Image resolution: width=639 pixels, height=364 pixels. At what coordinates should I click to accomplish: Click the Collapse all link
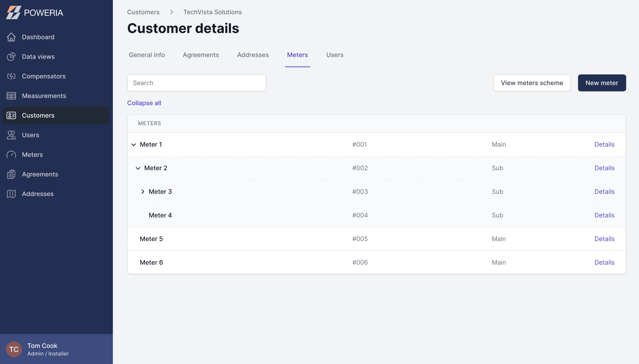pyautogui.click(x=144, y=103)
